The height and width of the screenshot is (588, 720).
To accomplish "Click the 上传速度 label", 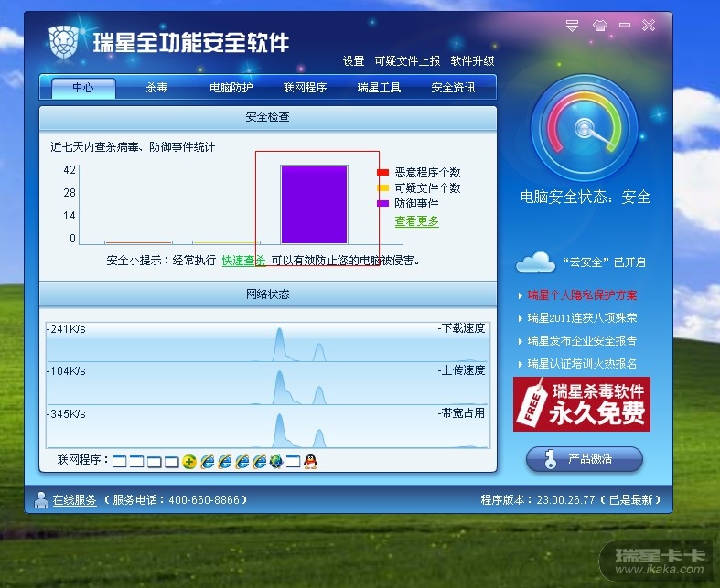I will 461,370.
